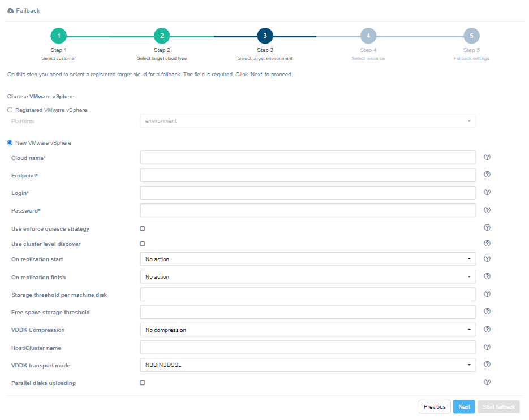Focus the Password input field

(x=308, y=210)
